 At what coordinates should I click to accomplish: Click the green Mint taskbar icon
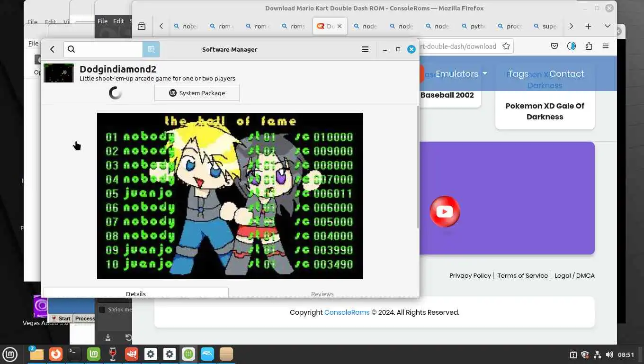pos(94,354)
